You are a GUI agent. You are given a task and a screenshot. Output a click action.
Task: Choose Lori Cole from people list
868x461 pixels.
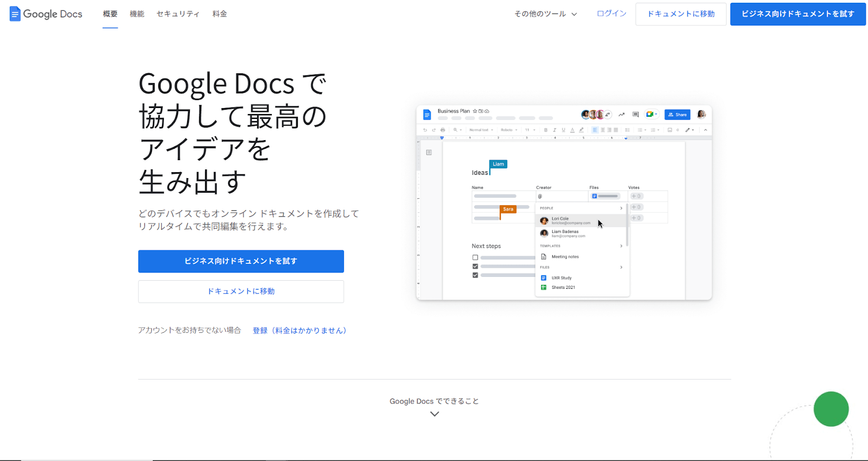(580, 220)
